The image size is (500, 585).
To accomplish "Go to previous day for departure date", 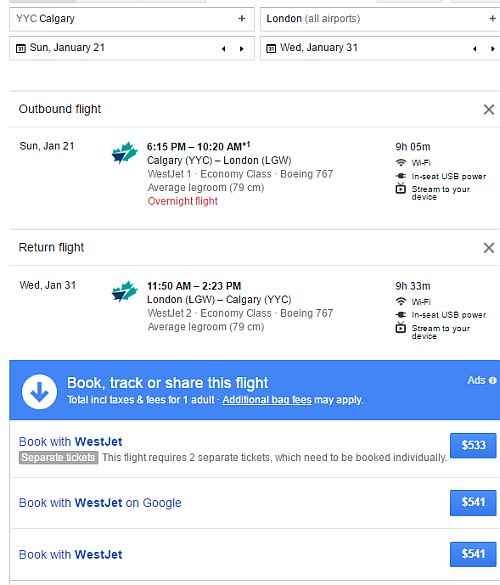I will (224, 49).
